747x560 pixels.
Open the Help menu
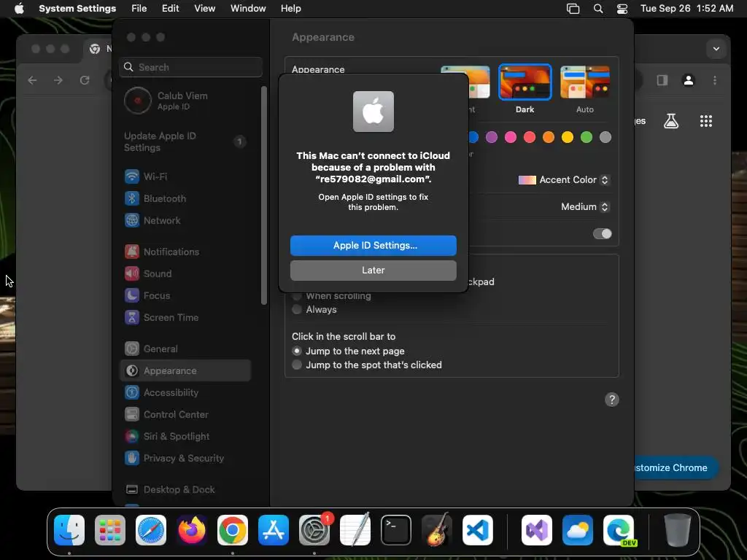(290, 9)
